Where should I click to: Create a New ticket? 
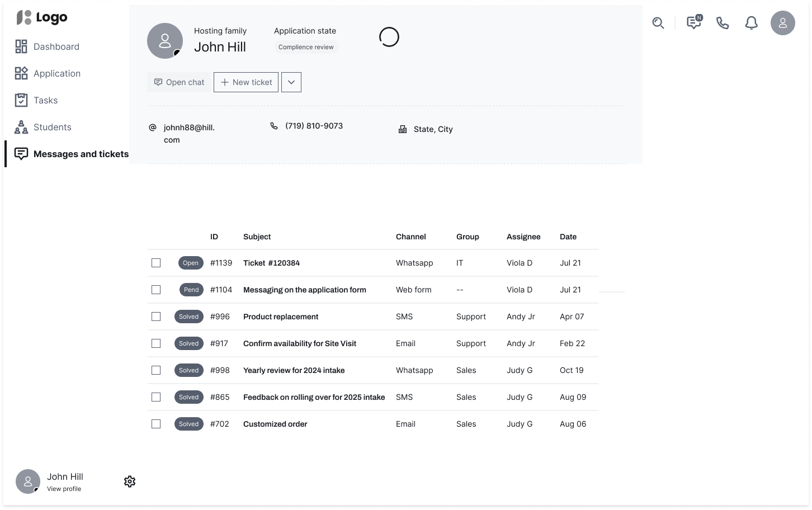(246, 82)
